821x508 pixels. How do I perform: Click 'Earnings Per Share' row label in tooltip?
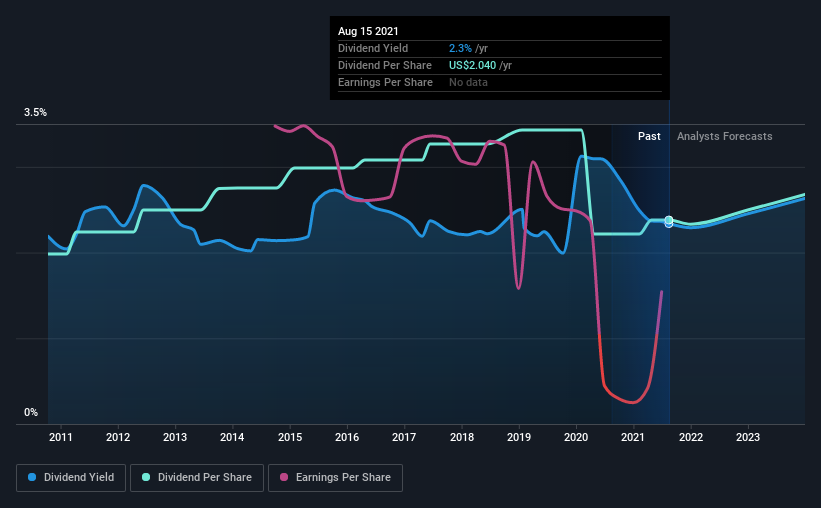[x=385, y=82]
